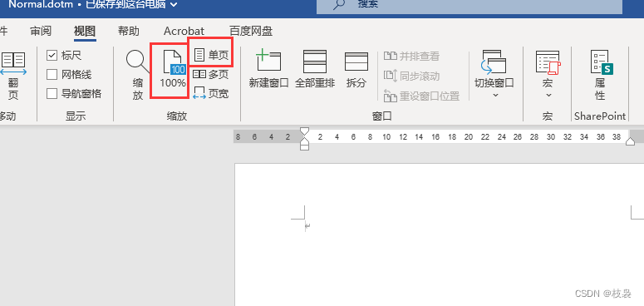The image size is (644, 306).
Task: Click View Side by Side (并排查看)
Action: (x=412, y=56)
